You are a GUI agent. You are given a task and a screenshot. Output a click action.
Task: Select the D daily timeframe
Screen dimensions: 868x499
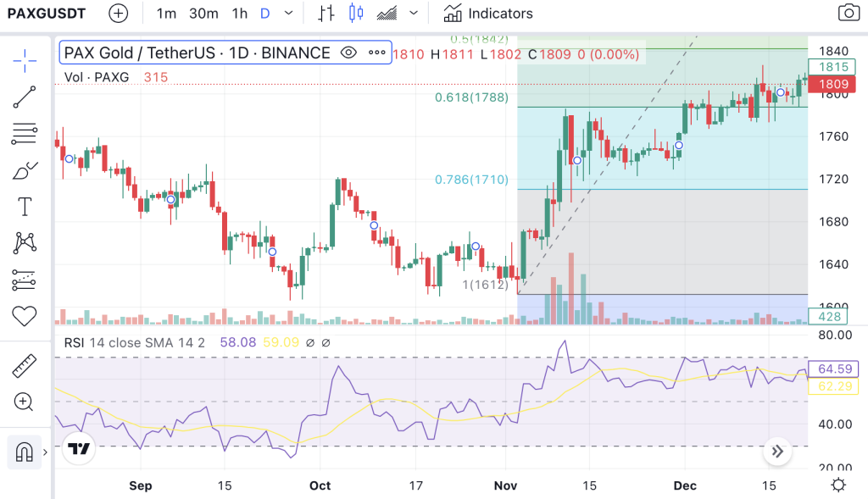click(265, 14)
